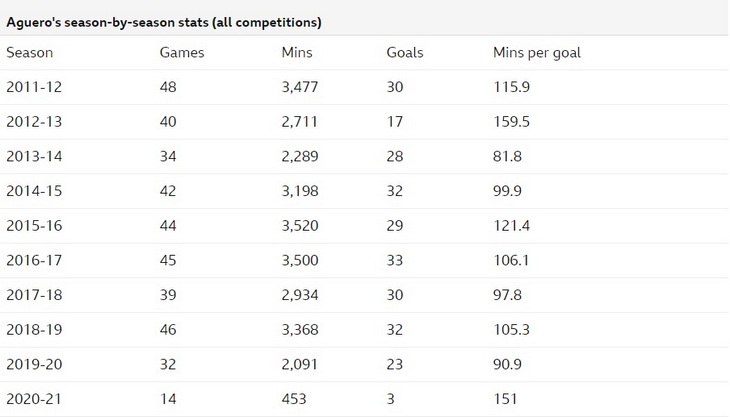
Task: Select the 2,289 minutes value
Action: click(x=302, y=157)
